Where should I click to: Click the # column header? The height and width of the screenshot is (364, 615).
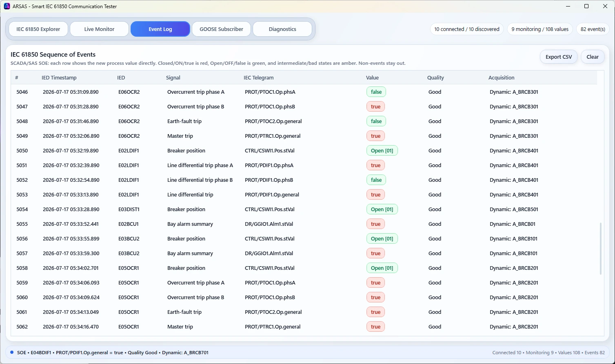[17, 77]
